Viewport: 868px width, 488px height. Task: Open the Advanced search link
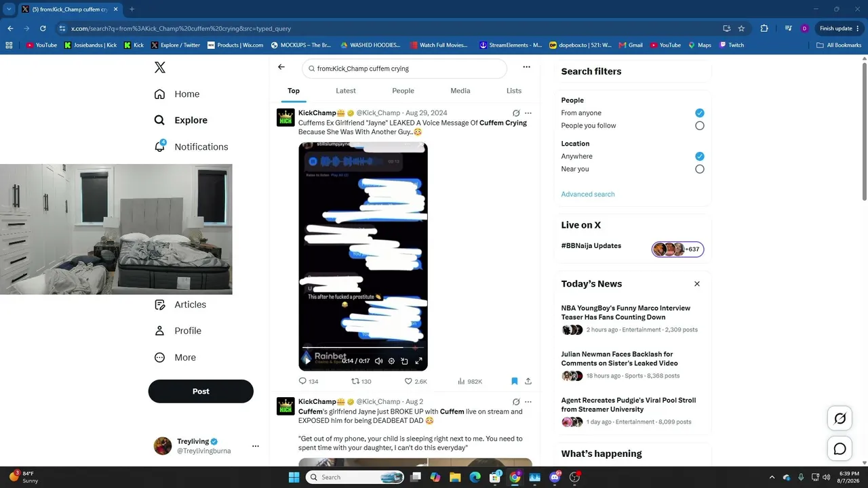tap(588, 195)
